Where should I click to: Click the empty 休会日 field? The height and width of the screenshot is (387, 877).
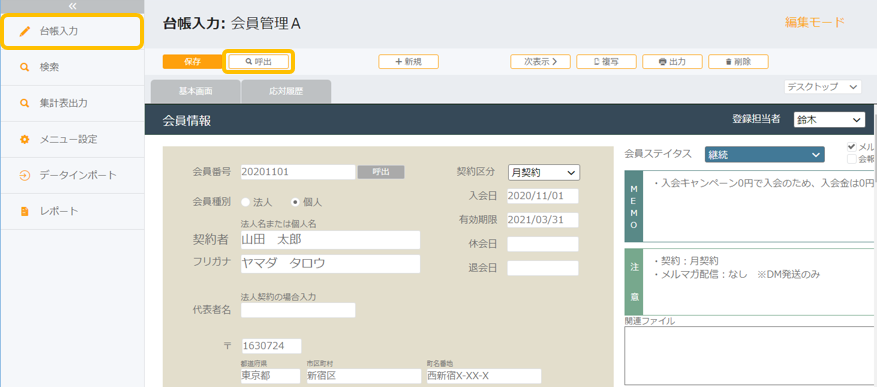[543, 244]
